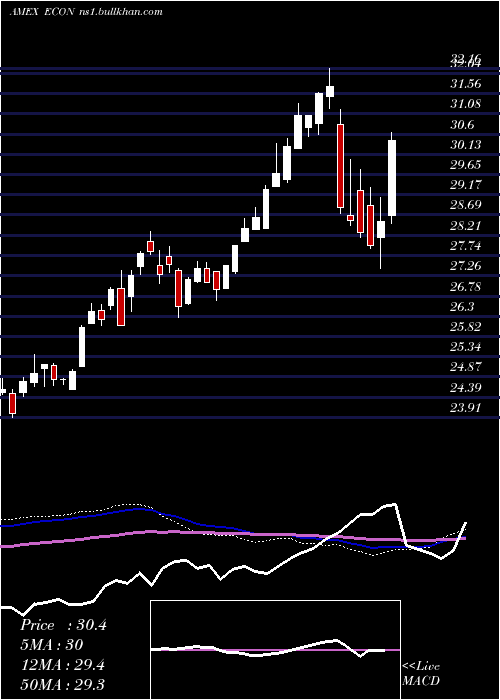Click the 26.3 price axis label
The width and height of the screenshot is (500, 700).
(x=462, y=307)
